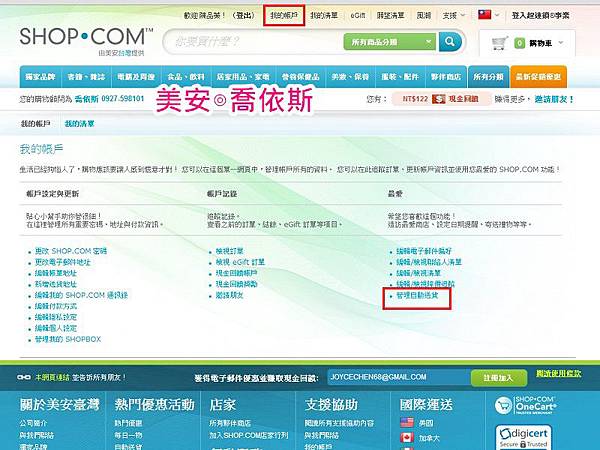Screen dimensions: 600x450
Task: Click the 註冊加入 green button
Action: click(499, 378)
